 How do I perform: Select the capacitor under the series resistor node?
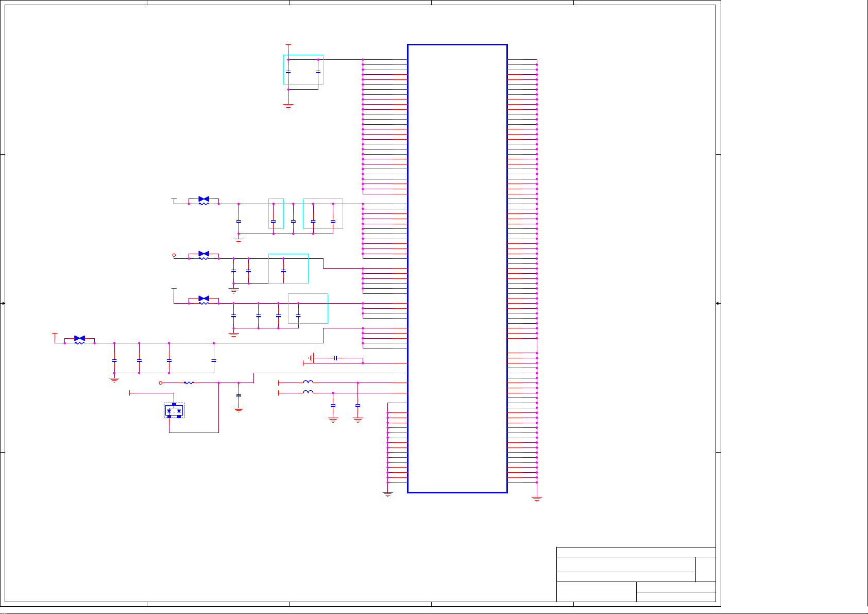click(239, 395)
